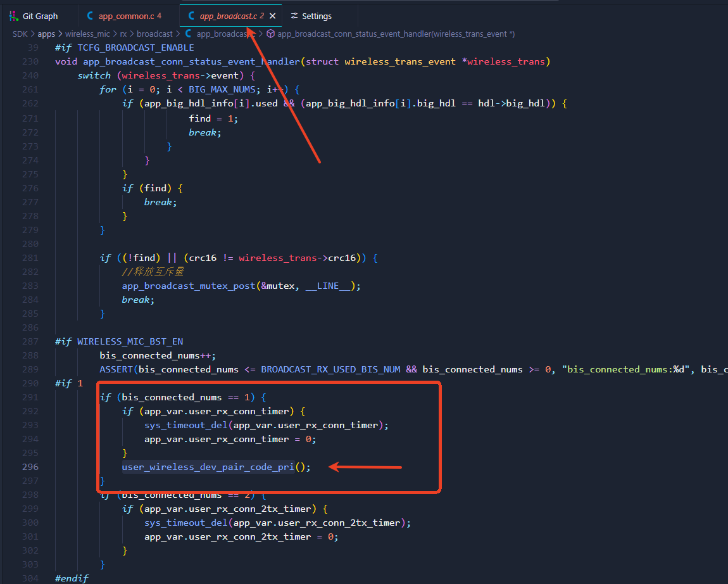
Task: Click the C file icon in the breadcrumb
Action: tap(189, 34)
